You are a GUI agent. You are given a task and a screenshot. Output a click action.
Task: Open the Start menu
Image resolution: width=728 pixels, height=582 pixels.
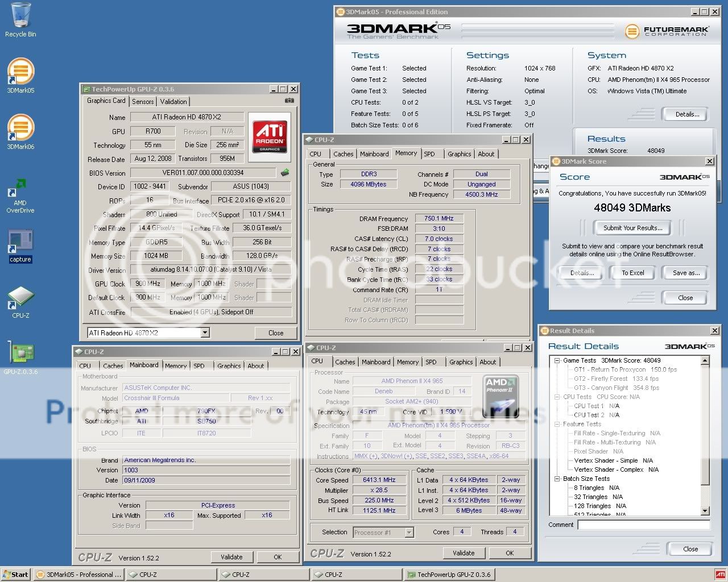pos(16,575)
